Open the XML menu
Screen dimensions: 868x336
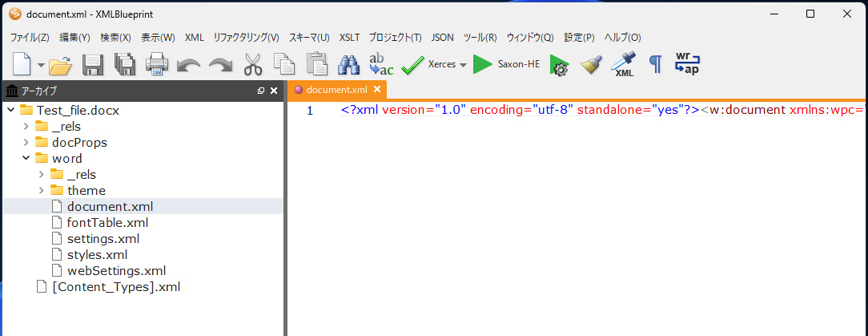pyautogui.click(x=195, y=38)
